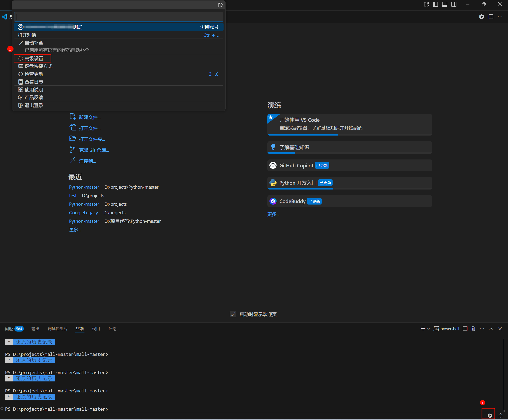Click the CodeBuddy icon in the status bar
508x420 pixels.
[x=490, y=416]
